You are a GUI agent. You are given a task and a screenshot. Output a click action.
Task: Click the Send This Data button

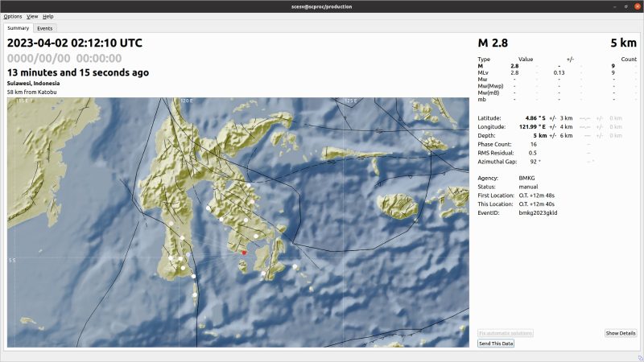(x=496, y=343)
